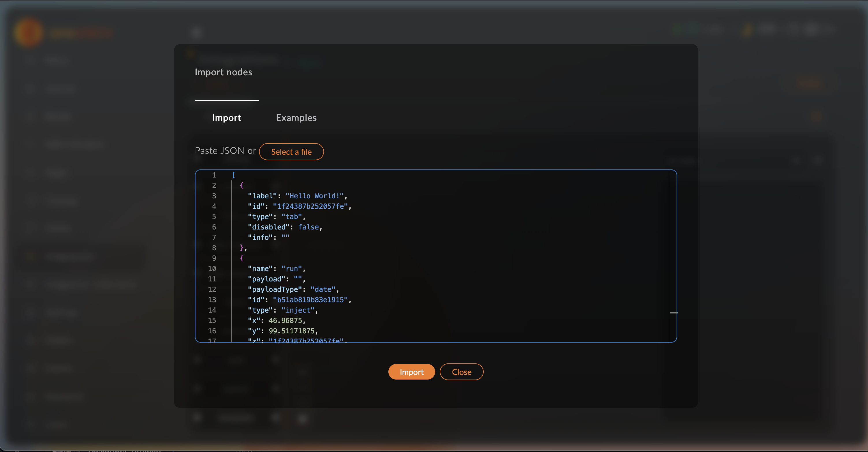868x452 pixels.
Task: Click the "date" payloadType value
Action: point(323,289)
